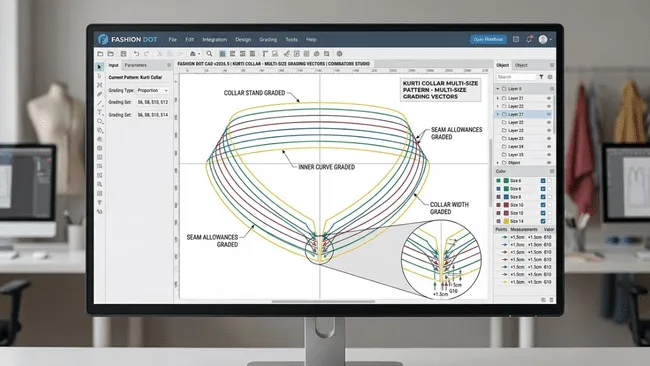650x366 pixels.
Task: Open the Object panel tab menu icon
Action: (x=552, y=65)
